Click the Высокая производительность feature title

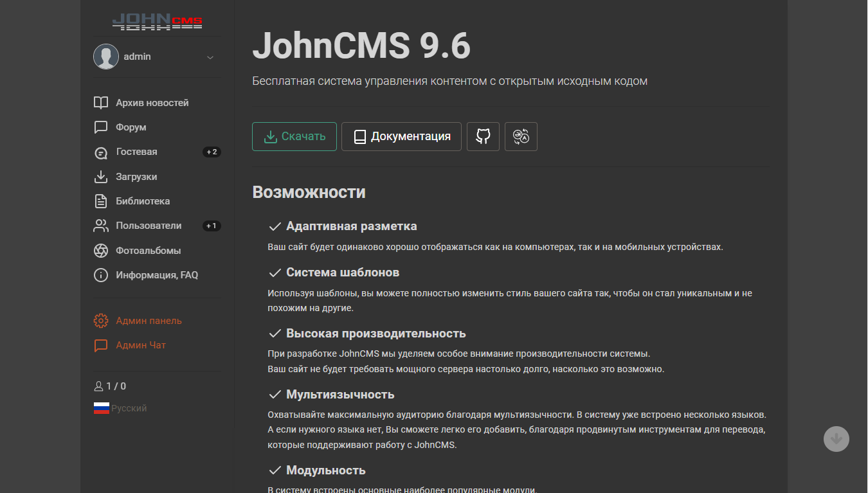click(x=376, y=334)
